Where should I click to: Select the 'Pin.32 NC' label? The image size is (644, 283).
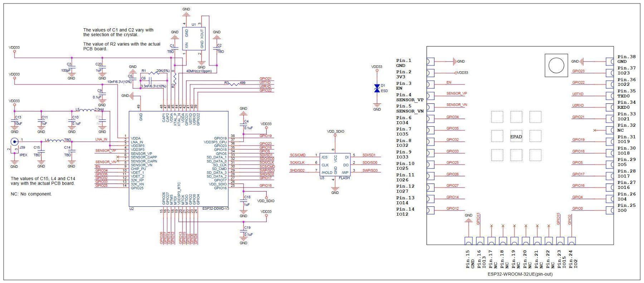[627, 128]
